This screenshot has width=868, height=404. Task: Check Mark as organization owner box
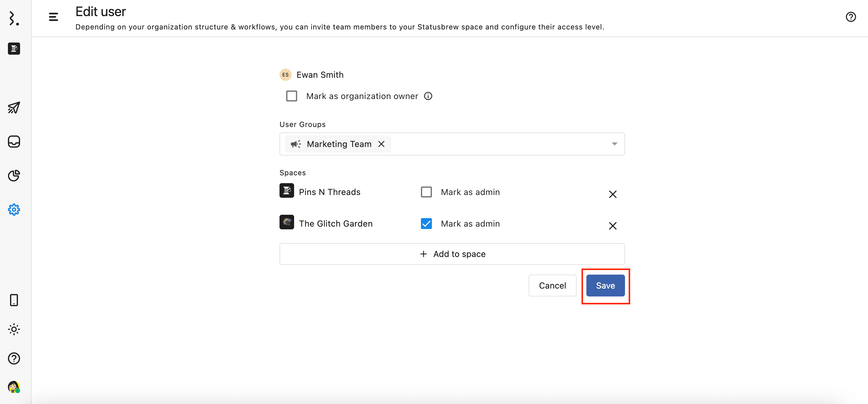[291, 96]
